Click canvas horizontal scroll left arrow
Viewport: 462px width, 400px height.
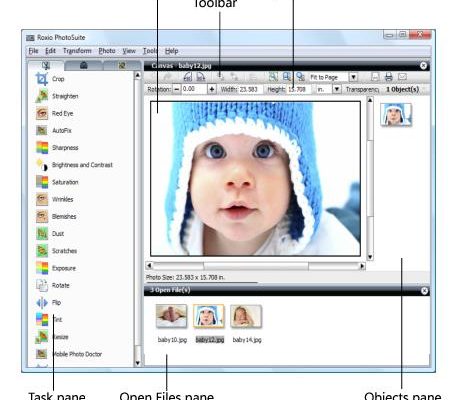click(149, 266)
